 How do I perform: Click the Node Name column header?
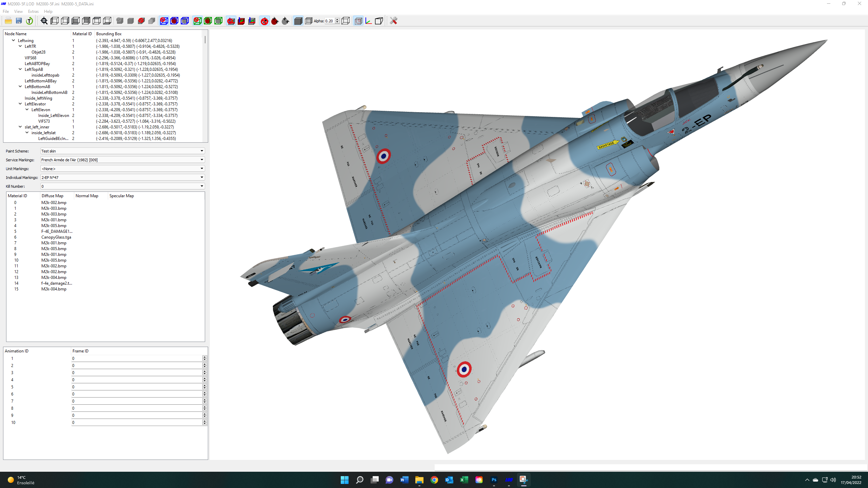[37, 34]
